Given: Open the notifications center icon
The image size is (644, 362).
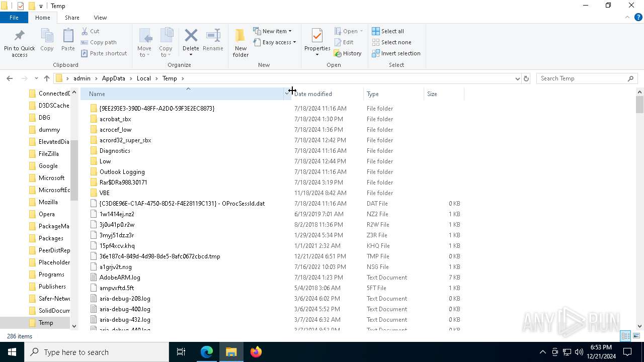Looking at the screenshot, I should click(627, 352).
